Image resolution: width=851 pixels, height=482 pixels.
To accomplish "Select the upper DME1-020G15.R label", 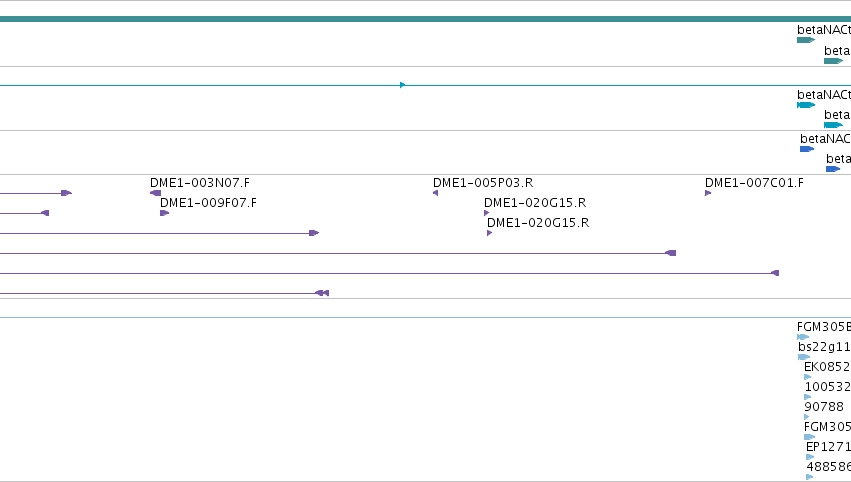I will 535,203.
